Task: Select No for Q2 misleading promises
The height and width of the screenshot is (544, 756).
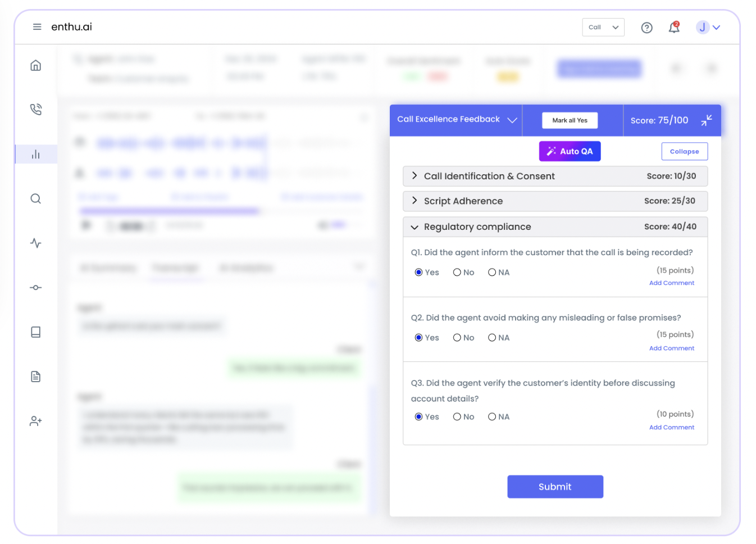Action: pos(457,338)
